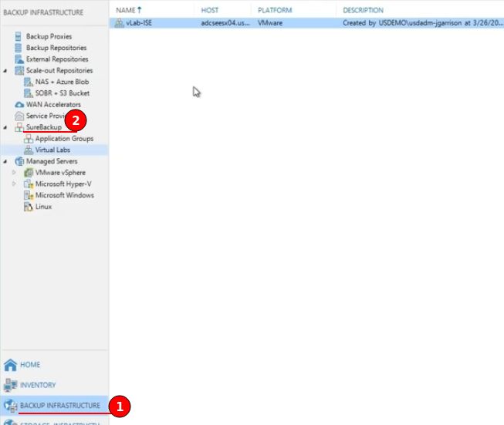Select Linux under Managed Servers
This screenshot has height=425, width=504.
point(43,207)
